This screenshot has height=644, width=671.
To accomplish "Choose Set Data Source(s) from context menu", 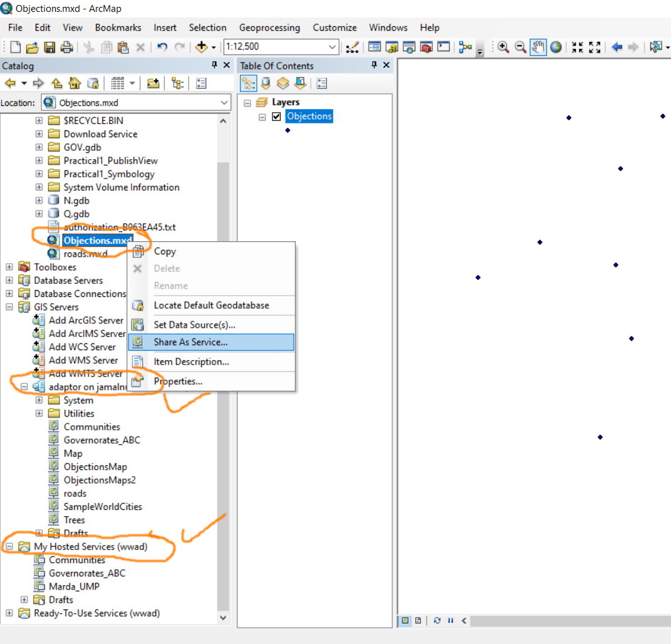I will pyautogui.click(x=211, y=325).
